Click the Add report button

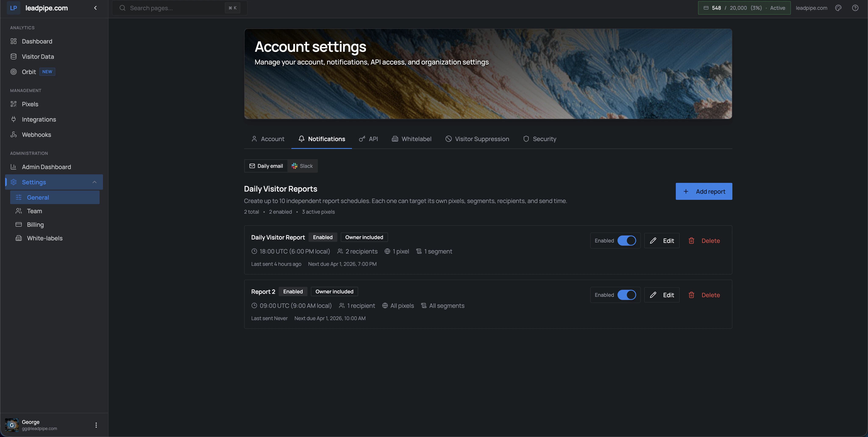click(x=704, y=192)
